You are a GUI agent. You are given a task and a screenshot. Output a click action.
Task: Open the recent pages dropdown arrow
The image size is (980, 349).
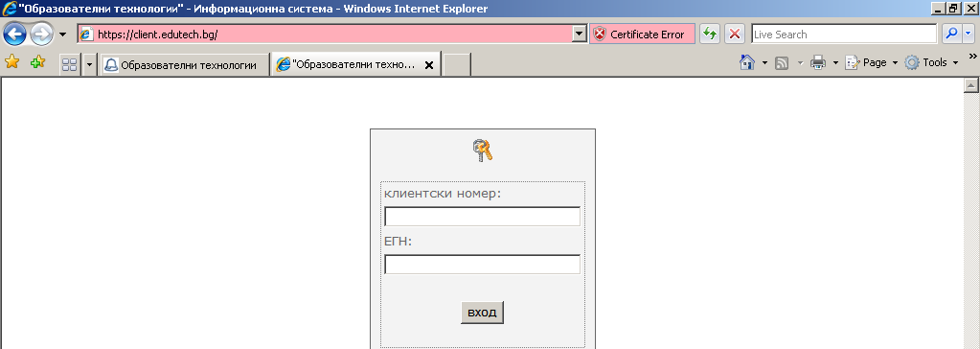pyautogui.click(x=62, y=35)
